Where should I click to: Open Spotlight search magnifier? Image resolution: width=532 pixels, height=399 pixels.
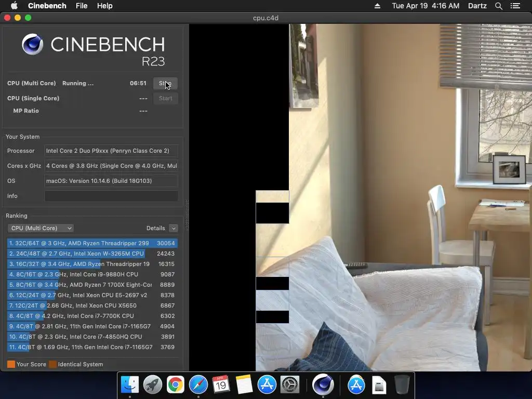click(x=498, y=6)
